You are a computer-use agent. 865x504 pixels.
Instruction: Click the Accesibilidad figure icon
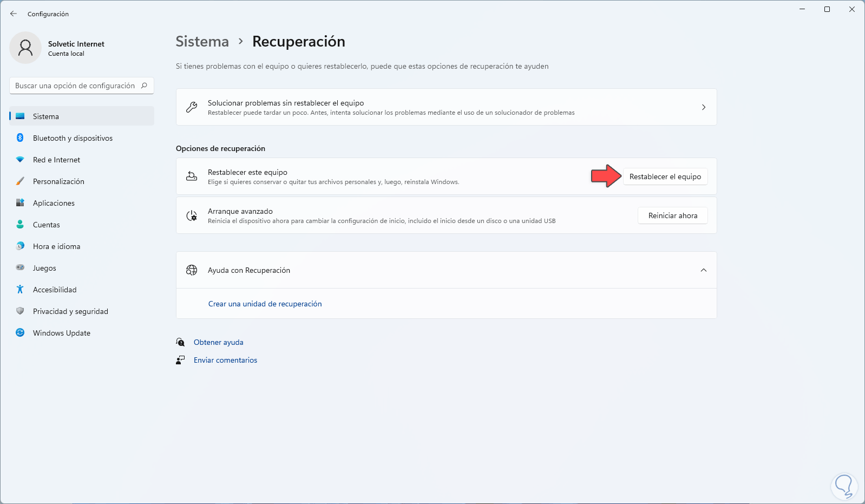[x=20, y=290]
